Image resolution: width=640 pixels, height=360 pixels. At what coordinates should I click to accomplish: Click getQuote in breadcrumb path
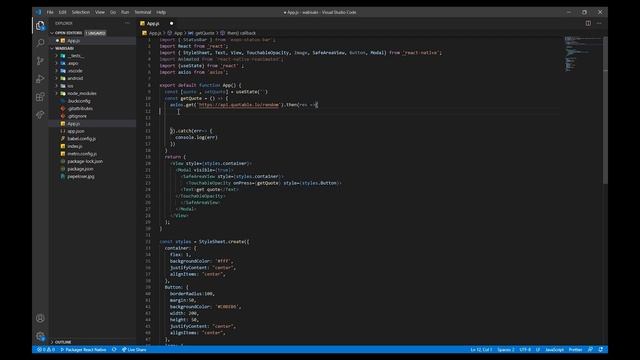pyautogui.click(x=204, y=33)
